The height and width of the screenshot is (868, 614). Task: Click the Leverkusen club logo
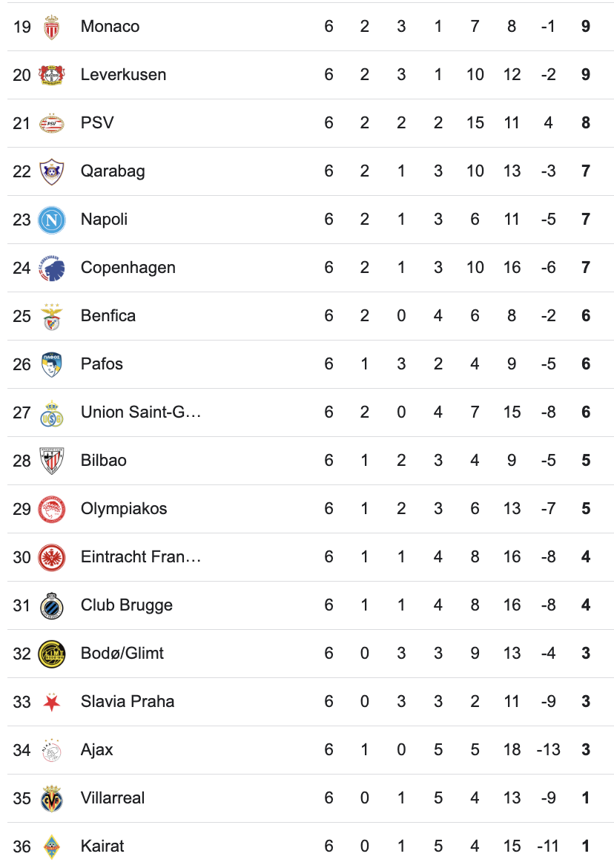(51, 75)
